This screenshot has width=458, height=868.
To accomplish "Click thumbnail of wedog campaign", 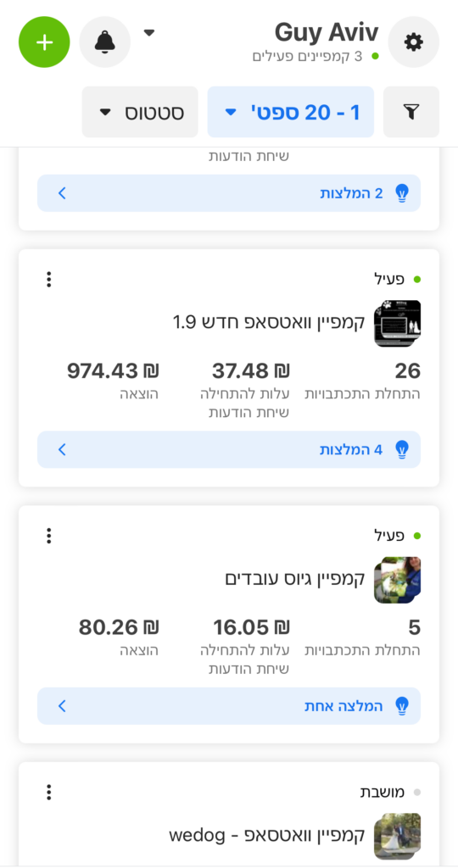I will (x=397, y=836).
